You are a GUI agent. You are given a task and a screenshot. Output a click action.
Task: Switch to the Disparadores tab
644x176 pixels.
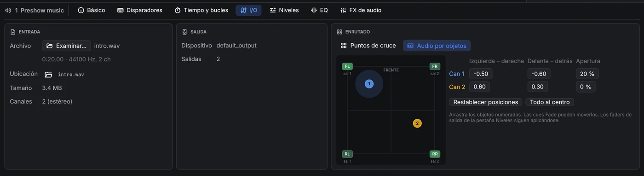(140, 10)
